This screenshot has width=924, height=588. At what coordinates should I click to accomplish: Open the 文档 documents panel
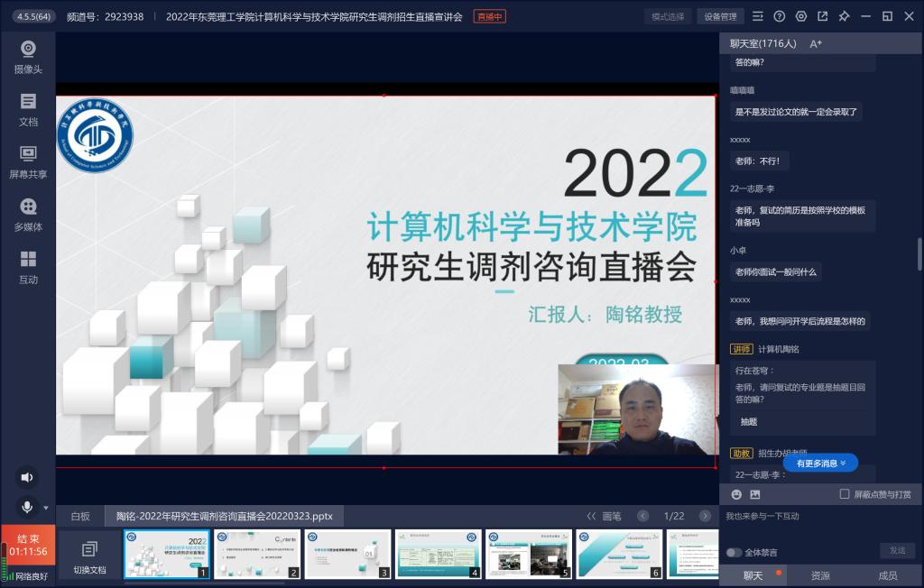(28, 108)
